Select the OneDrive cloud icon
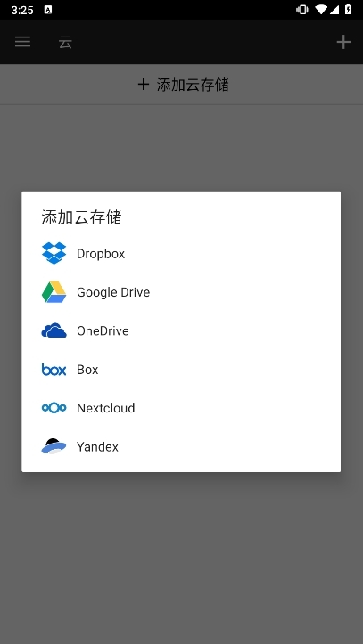The width and height of the screenshot is (363, 644). [54, 330]
